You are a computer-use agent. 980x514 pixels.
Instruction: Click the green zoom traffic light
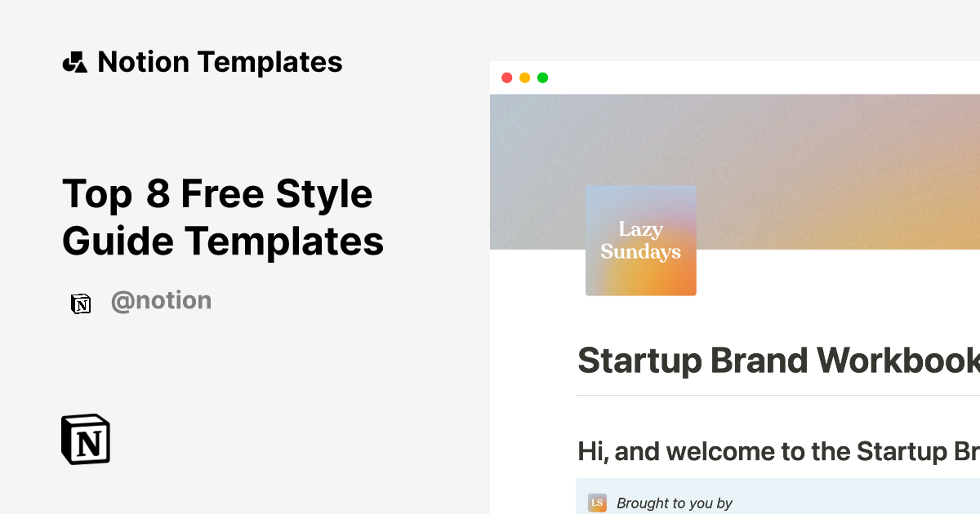point(542,78)
